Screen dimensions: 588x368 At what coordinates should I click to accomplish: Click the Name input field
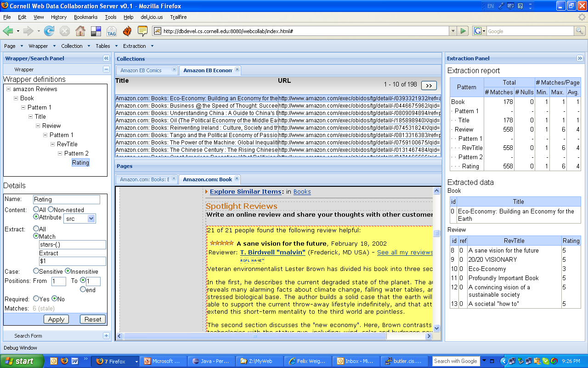[x=66, y=200]
